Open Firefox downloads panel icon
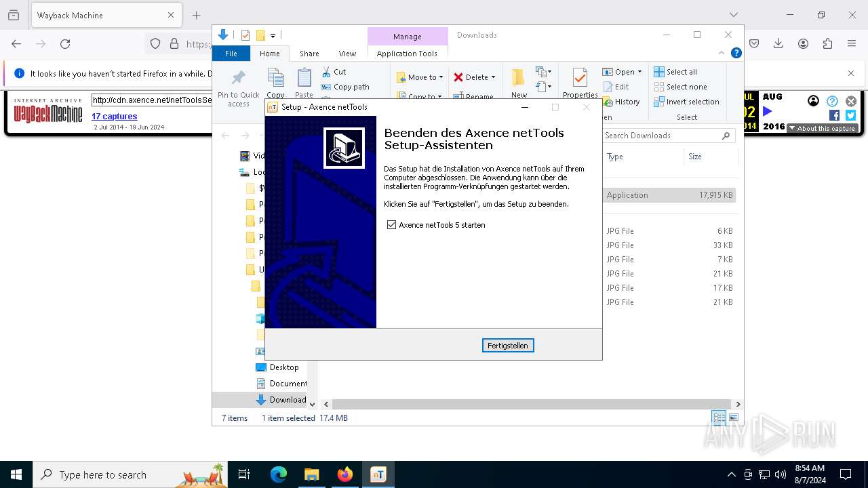Screen dimensions: 868x488 [778, 43]
